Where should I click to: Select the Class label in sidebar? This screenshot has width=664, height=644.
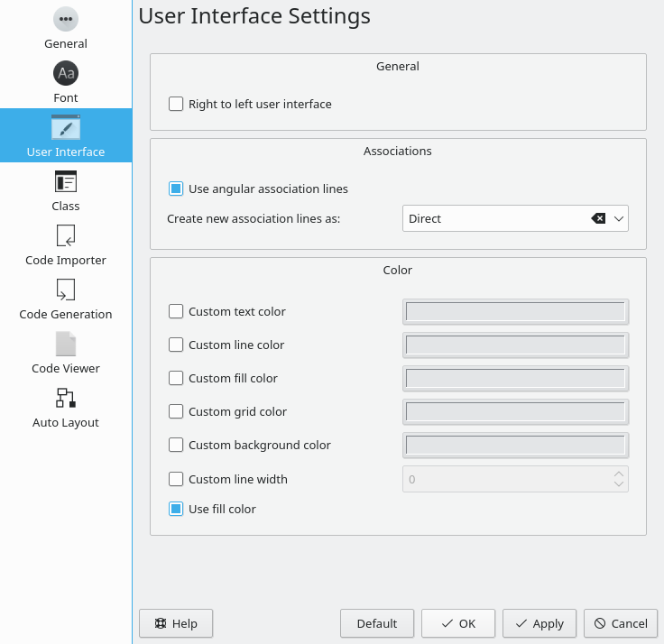pos(66,206)
